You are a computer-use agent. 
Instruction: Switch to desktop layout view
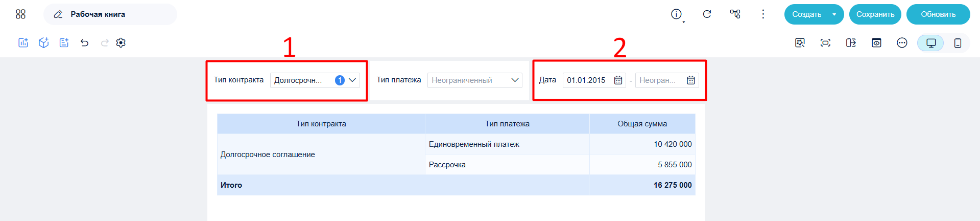(x=931, y=43)
